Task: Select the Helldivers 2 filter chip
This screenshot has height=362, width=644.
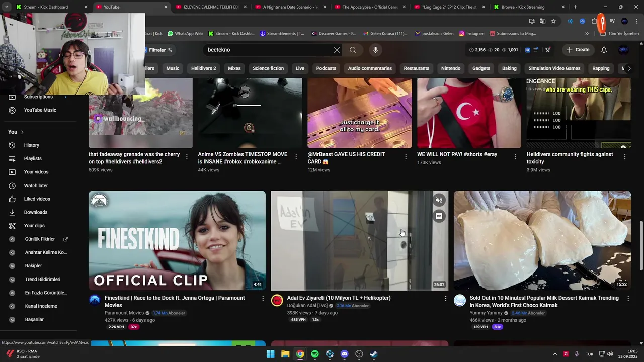Action: tap(203, 68)
